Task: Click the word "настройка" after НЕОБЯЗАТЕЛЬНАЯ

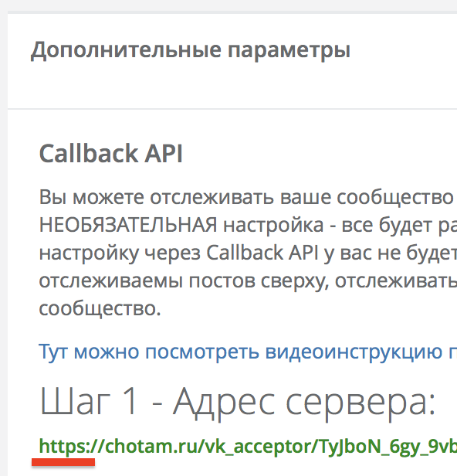Action: (273, 226)
